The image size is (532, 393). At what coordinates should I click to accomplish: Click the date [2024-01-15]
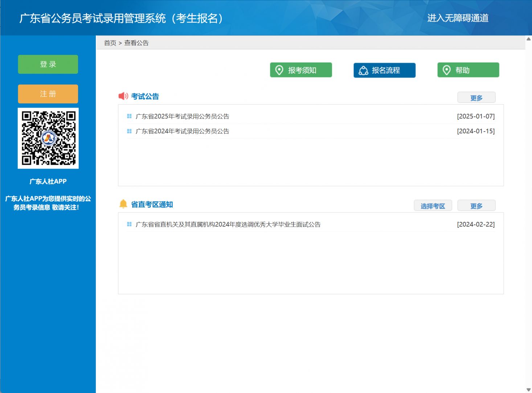pos(476,131)
